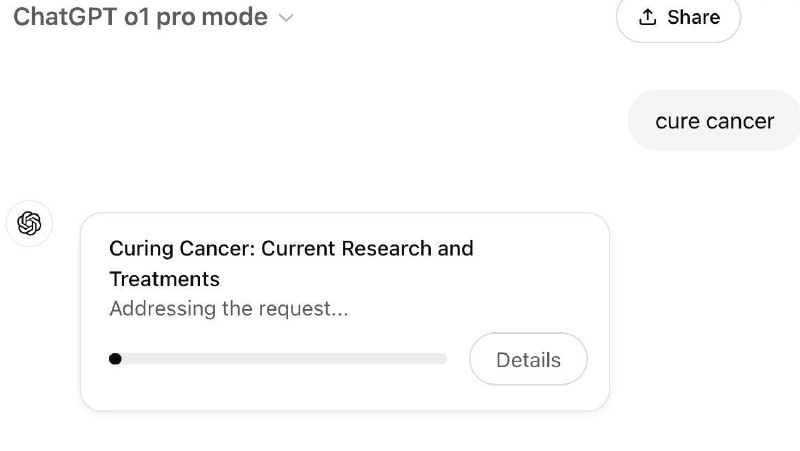Click the word 'Treatments' in the card title
The image size is (800, 451).
pyautogui.click(x=164, y=279)
